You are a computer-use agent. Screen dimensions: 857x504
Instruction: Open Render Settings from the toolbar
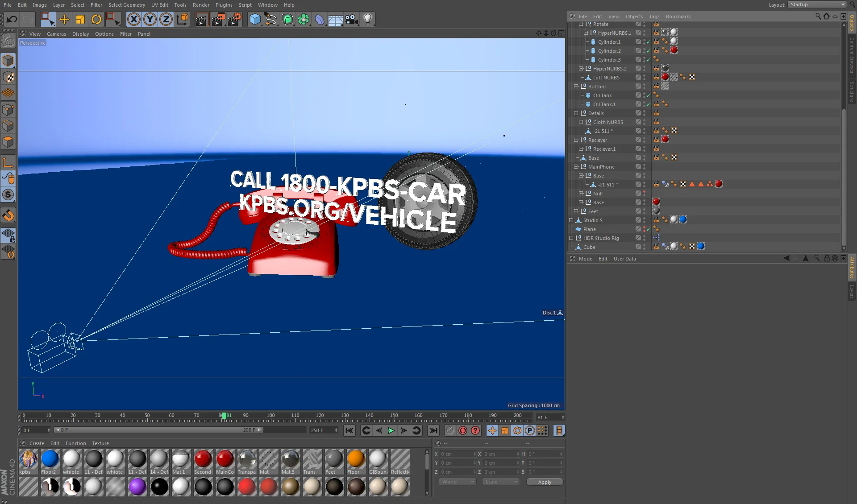234,19
